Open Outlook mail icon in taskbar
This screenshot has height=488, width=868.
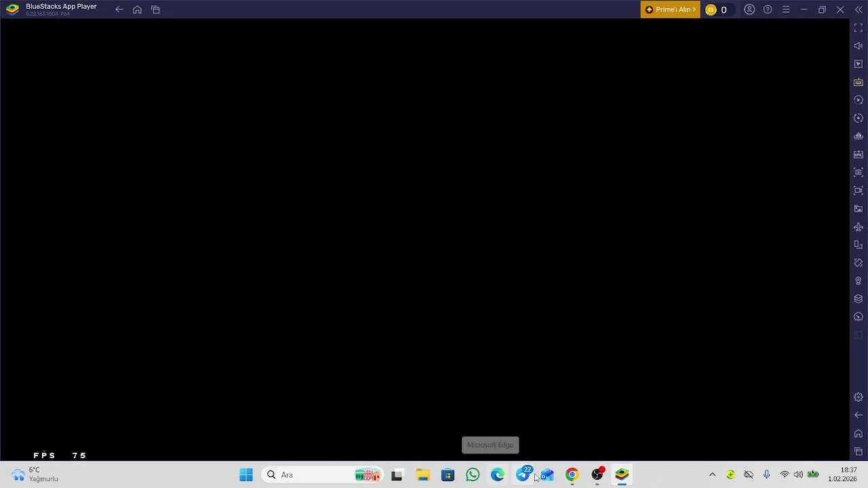(547, 475)
